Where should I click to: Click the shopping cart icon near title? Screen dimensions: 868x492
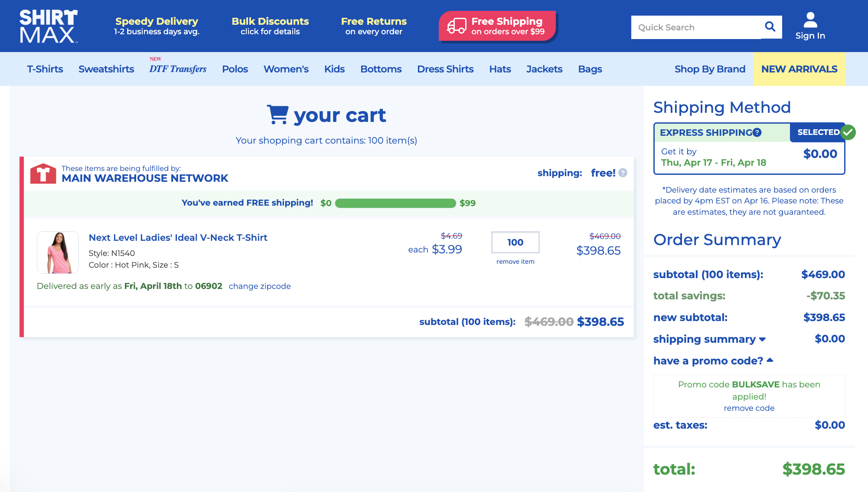(277, 115)
